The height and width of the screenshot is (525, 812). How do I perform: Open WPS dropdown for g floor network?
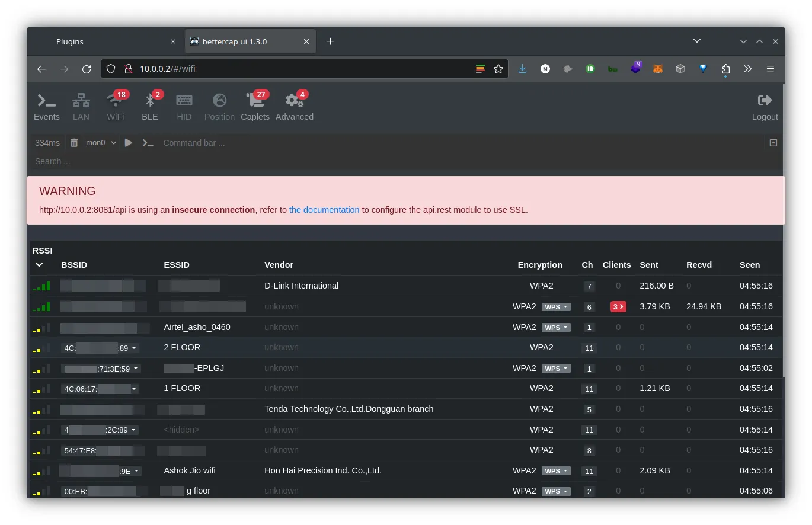(556, 491)
